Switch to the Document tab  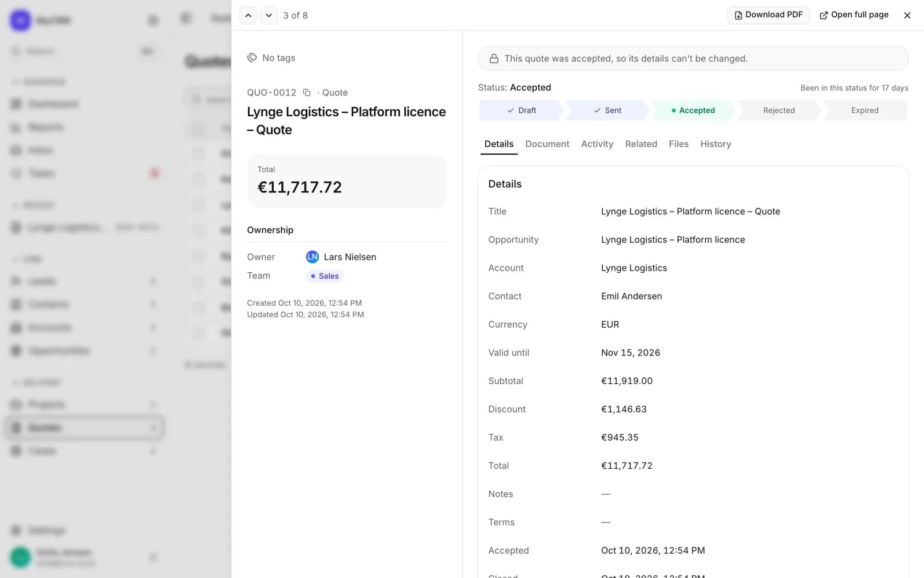tap(547, 144)
